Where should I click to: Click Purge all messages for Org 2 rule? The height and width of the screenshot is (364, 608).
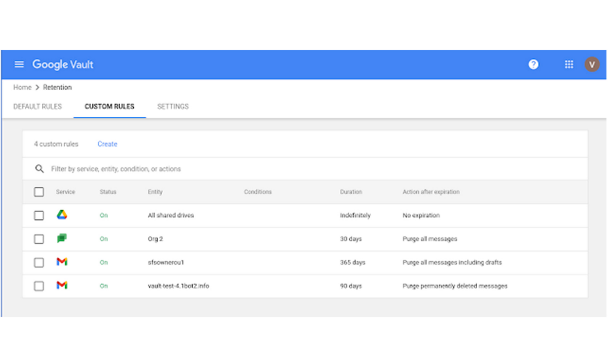430,239
